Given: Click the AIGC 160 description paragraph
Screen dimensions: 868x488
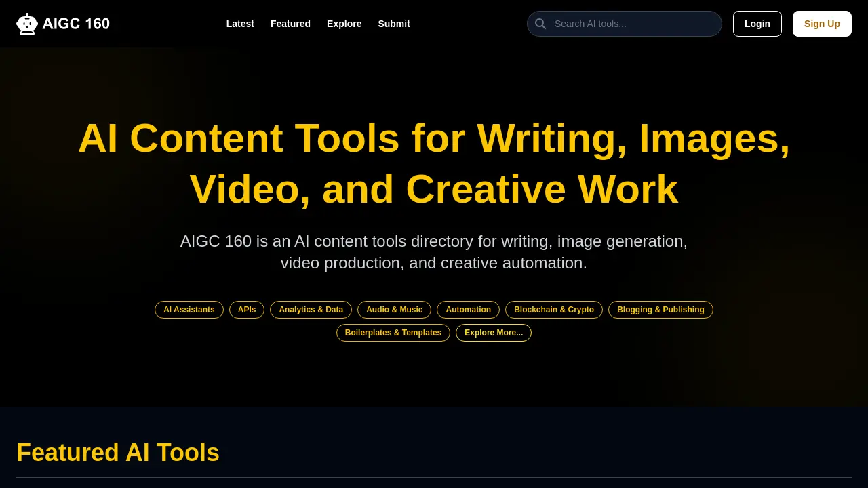Looking at the screenshot, I should coord(434,252).
